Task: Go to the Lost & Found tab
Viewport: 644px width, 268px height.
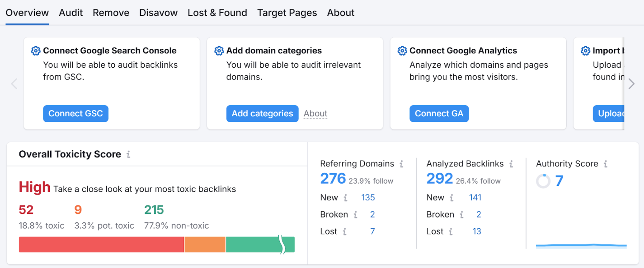Action: tap(217, 13)
